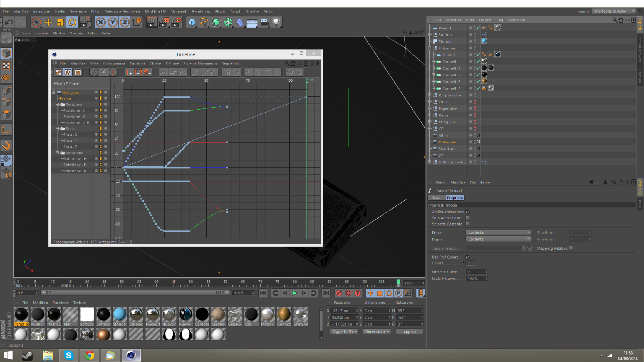Tick the Mapping Relativo checkbox
The height and width of the screenshot is (362, 644).
click(x=571, y=248)
